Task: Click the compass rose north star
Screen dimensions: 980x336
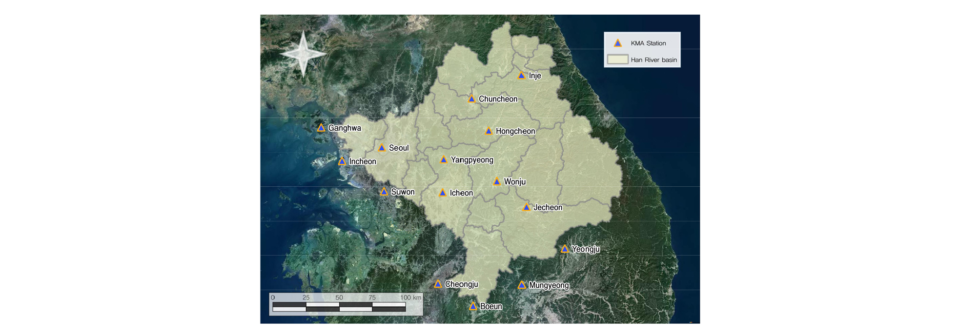Action: 303,54
